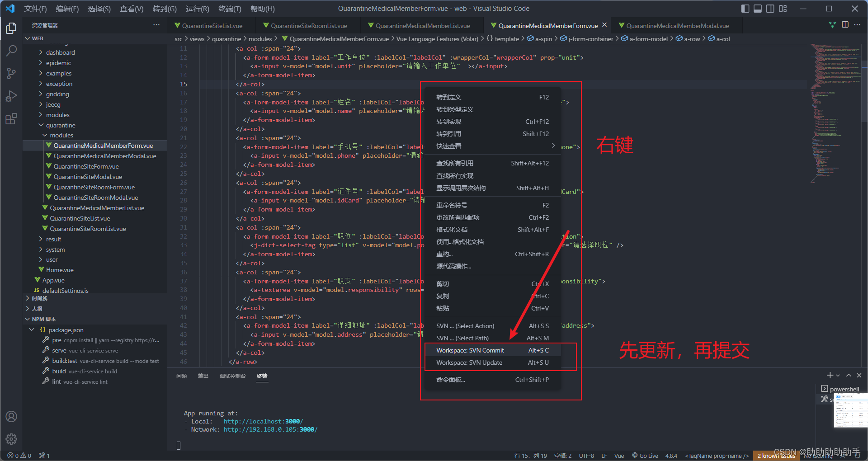Click the '2 known issues' status item

point(776,456)
